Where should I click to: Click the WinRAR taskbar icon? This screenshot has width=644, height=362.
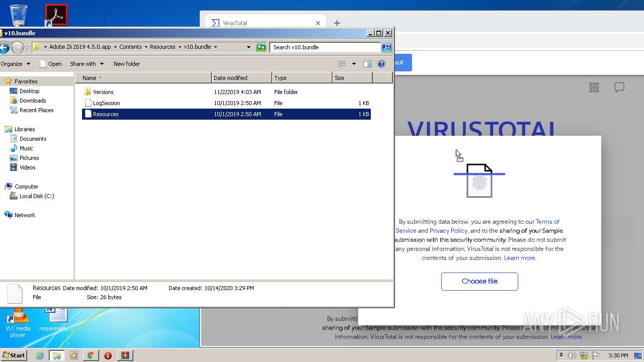coord(125,355)
